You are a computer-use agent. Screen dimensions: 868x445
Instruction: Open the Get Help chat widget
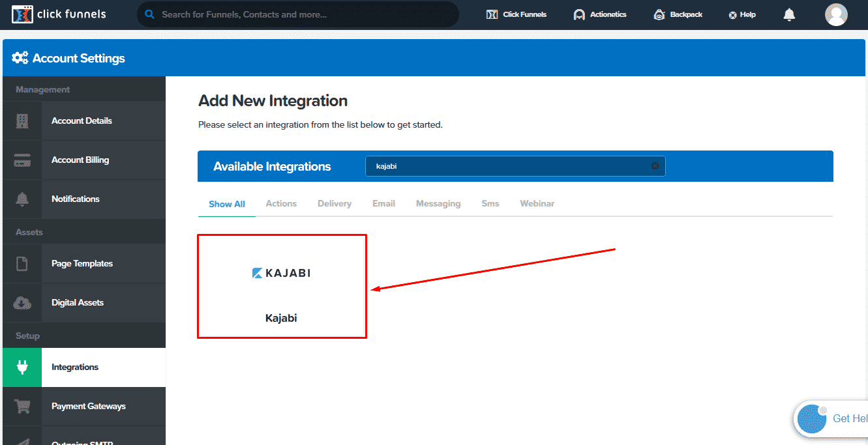(831, 418)
